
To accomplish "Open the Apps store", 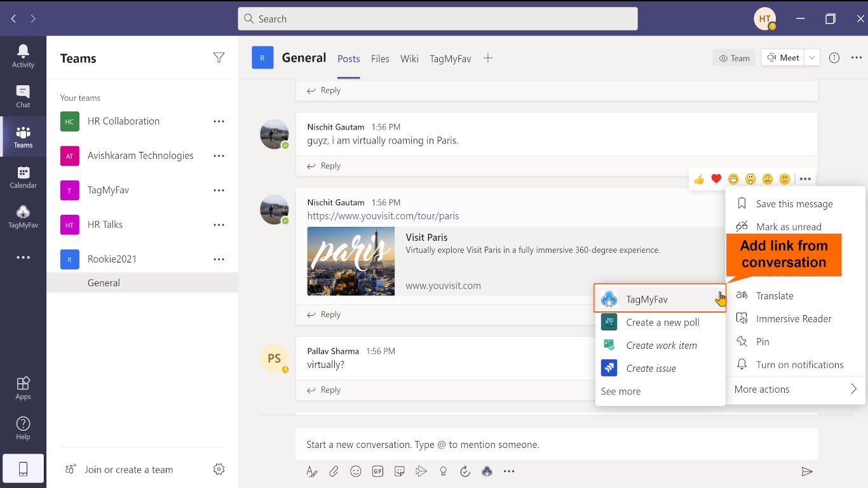I will click(23, 388).
